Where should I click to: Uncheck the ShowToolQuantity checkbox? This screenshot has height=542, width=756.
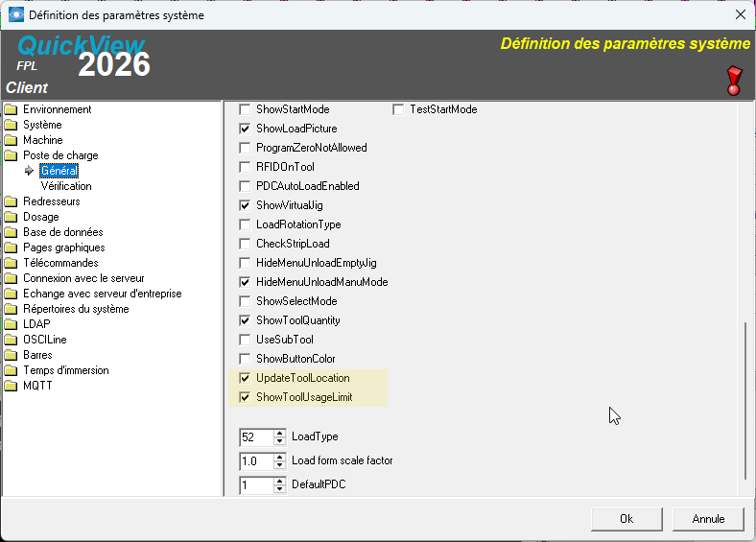[x=245, y=320]
